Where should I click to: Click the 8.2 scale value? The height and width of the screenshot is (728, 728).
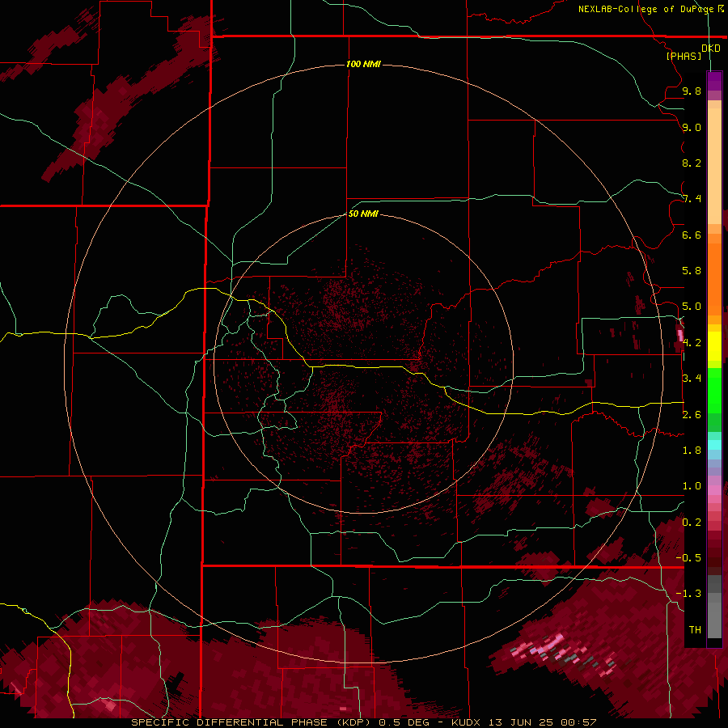tap(692, 163)
